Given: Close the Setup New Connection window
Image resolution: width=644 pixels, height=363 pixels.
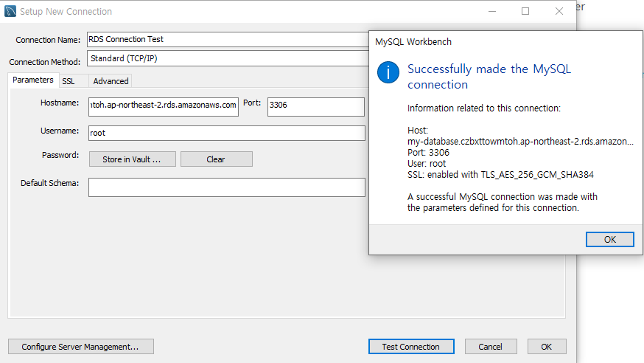Looking at the screenshot, I should [x=559, y=11].
